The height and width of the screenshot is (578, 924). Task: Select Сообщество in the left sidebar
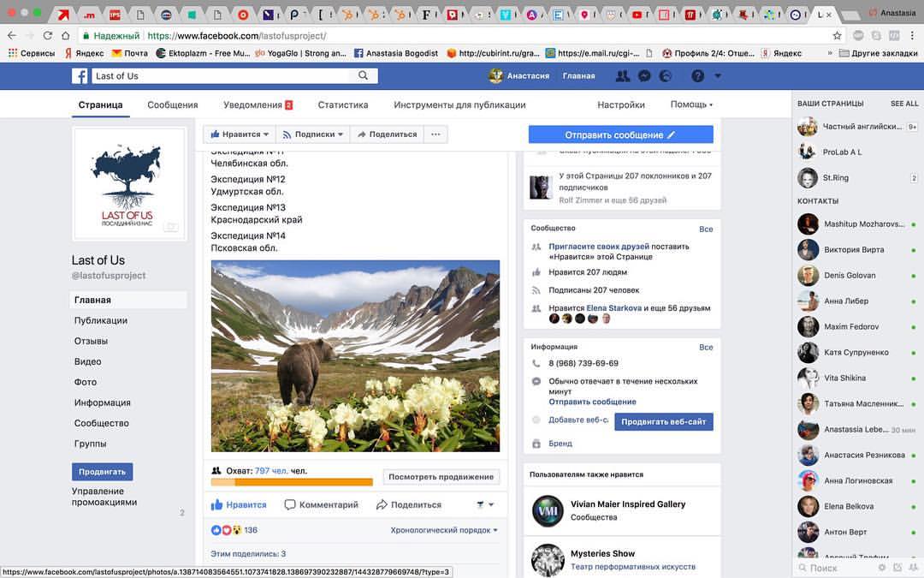101,423
